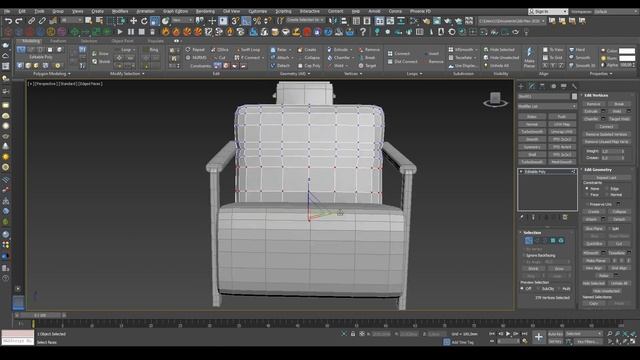This screenshot has height=360, width=640.
Task: Click the Target Weld button
Action: point(619,119)
